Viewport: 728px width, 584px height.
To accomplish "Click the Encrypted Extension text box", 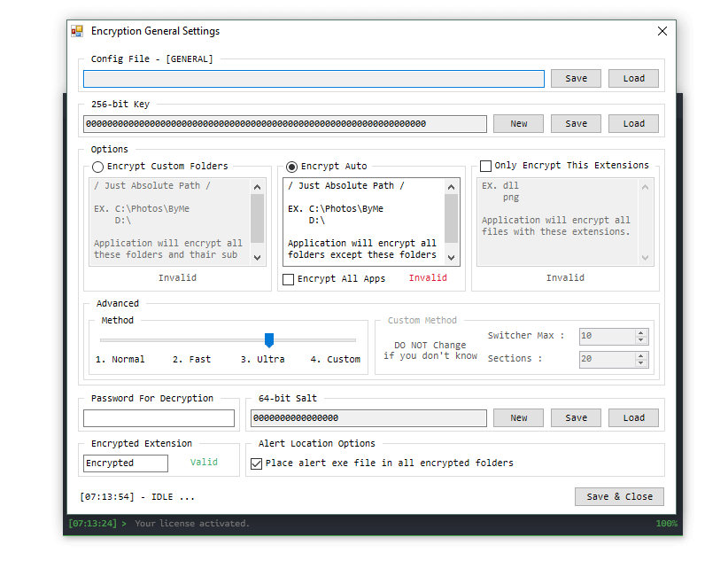I will coord(125,463).
